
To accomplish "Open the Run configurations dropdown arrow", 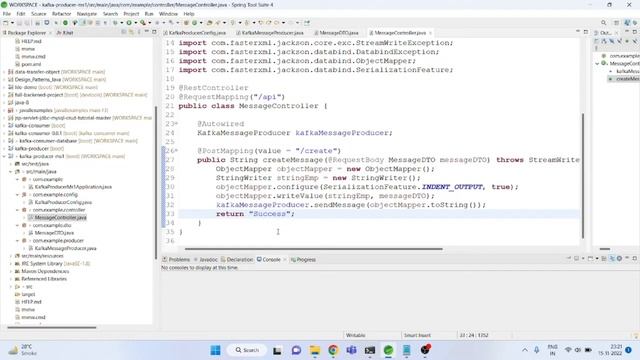I will [135, 23].
